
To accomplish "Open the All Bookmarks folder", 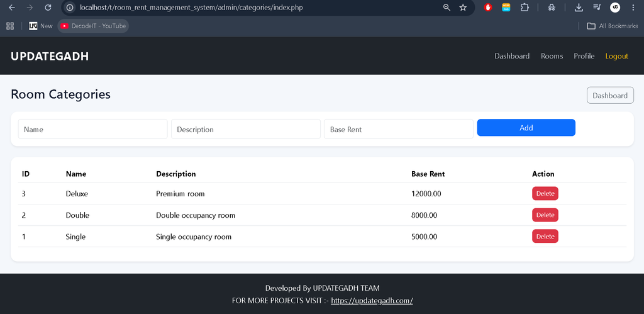I will tap(613, 26).
